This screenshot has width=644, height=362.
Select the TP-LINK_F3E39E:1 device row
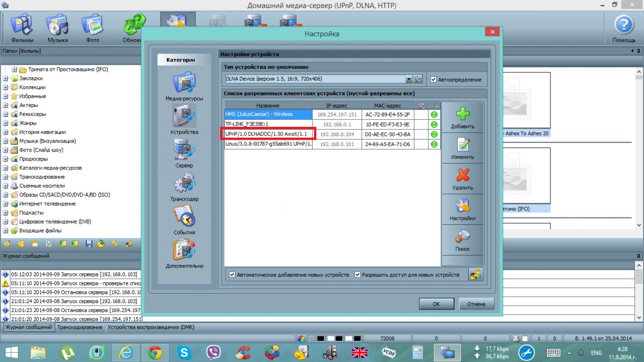click(268, 124)
